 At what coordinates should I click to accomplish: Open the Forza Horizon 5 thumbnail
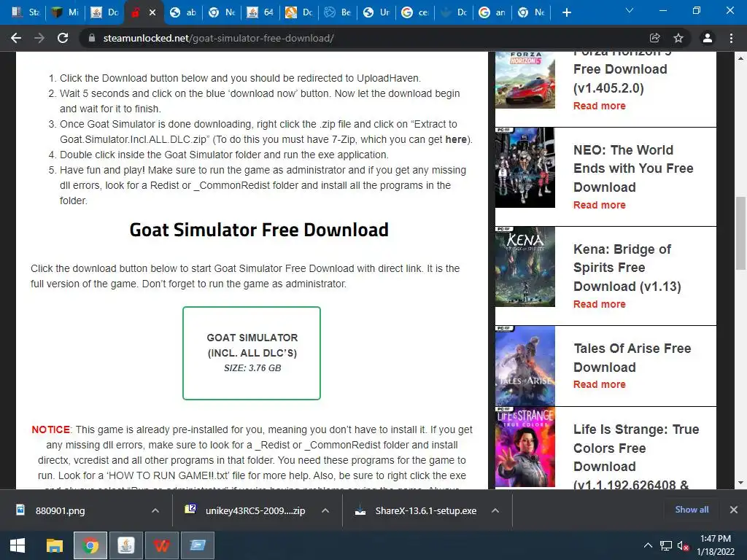tap(525, 80)
